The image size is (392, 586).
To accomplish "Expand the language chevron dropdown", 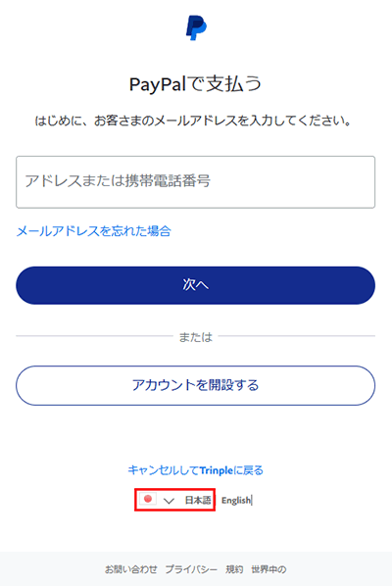I will coord(169,501).
